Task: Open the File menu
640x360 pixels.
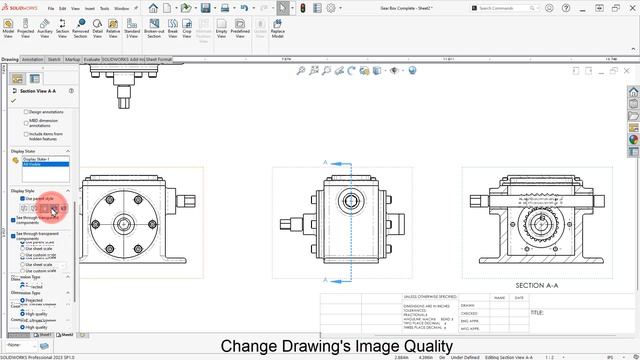Action: (x=51, y=8)
